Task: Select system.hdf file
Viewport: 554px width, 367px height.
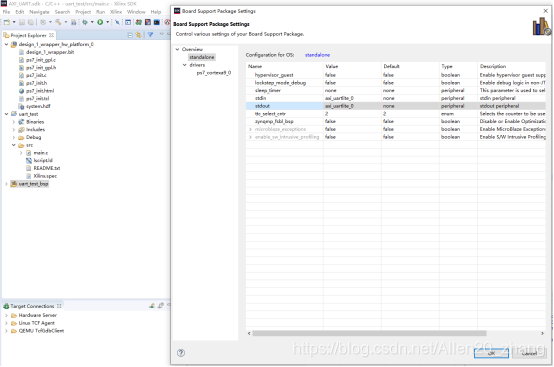Action: click(x=38, y=106)
